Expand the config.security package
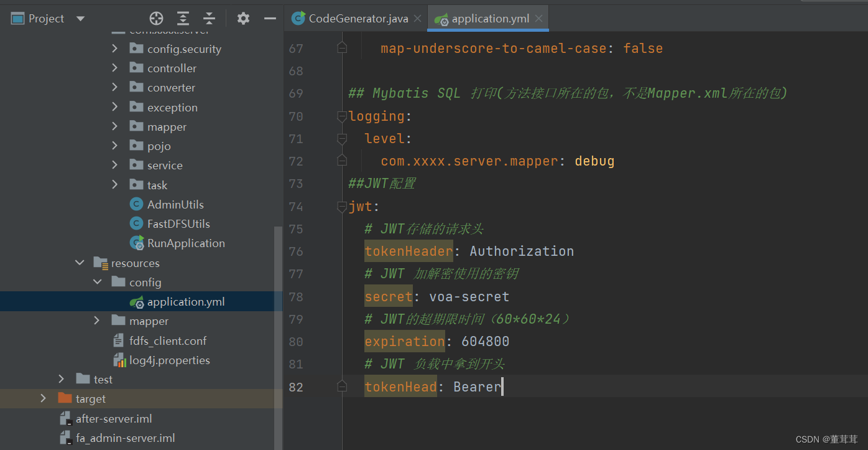This screenshot has height=450, width=868. pos(114,49)
